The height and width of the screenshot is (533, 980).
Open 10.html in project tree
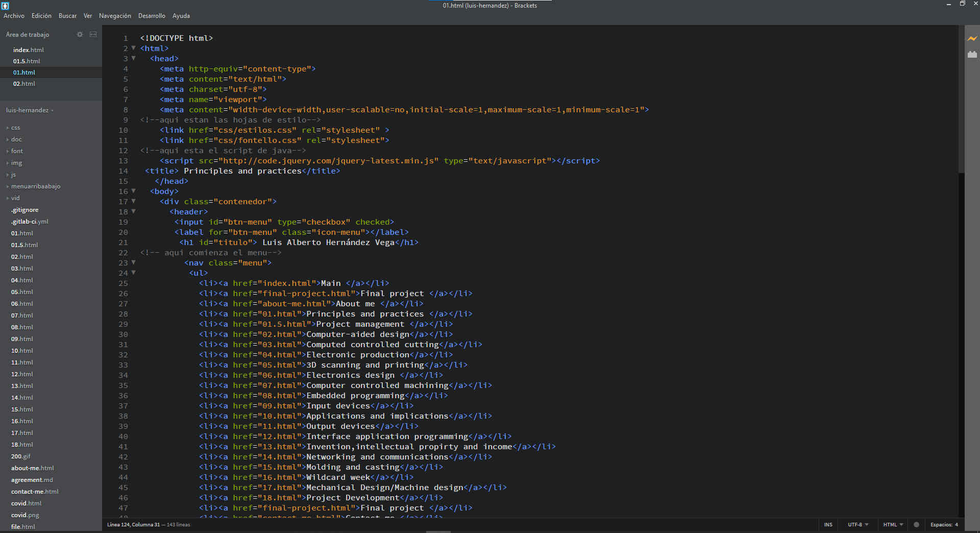(x=22, y=351)
